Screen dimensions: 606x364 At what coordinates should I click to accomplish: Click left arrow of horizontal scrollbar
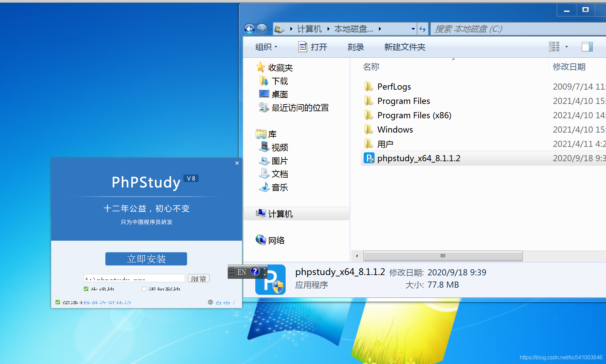(x=357, y=256)
